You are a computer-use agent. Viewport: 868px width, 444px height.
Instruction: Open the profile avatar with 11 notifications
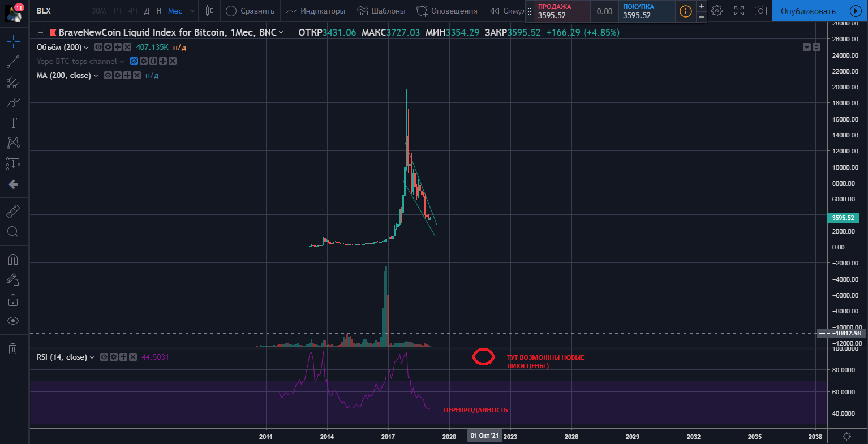[14, 11]
